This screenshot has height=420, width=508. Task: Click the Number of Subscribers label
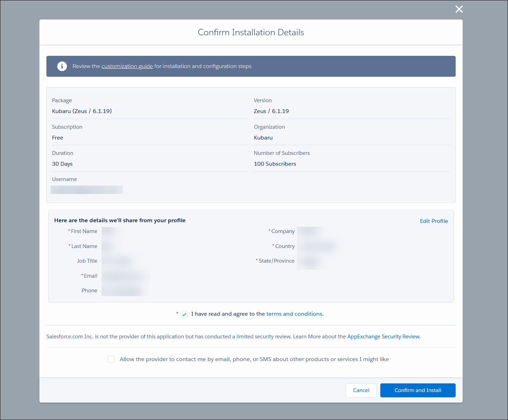pyautogui.click(x=282, y=153)
